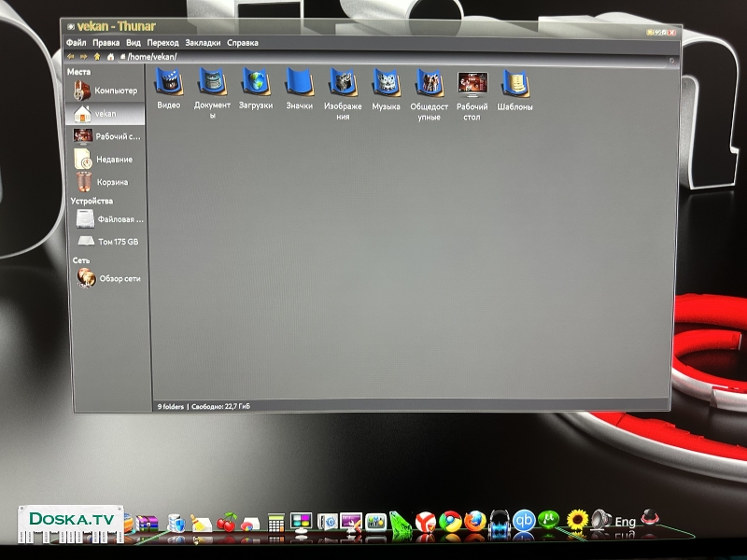Open the Загрузки folder
This screenshot has width=747, height=560.
pos(256,89)
